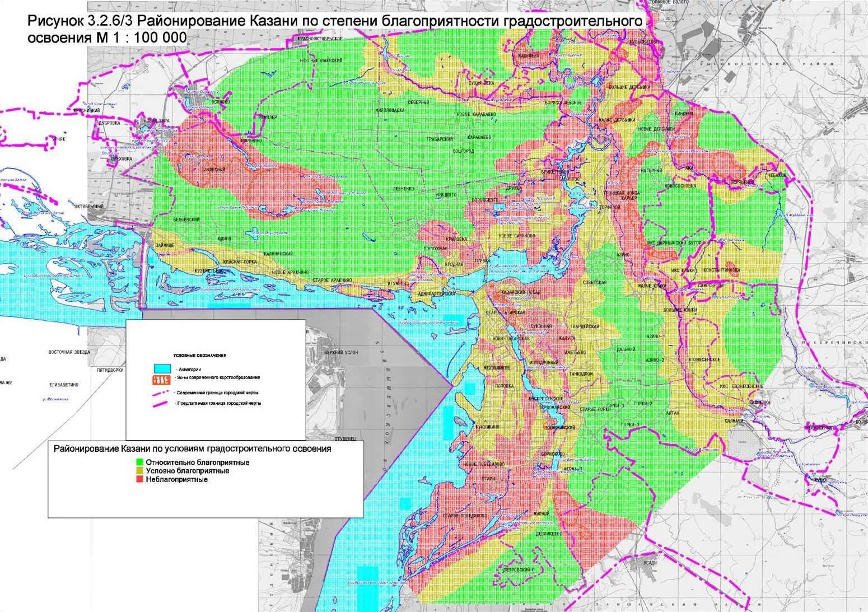Click the 'Танкодром' map label
This screenshot has height=612, width=868.
pos(581,373)
